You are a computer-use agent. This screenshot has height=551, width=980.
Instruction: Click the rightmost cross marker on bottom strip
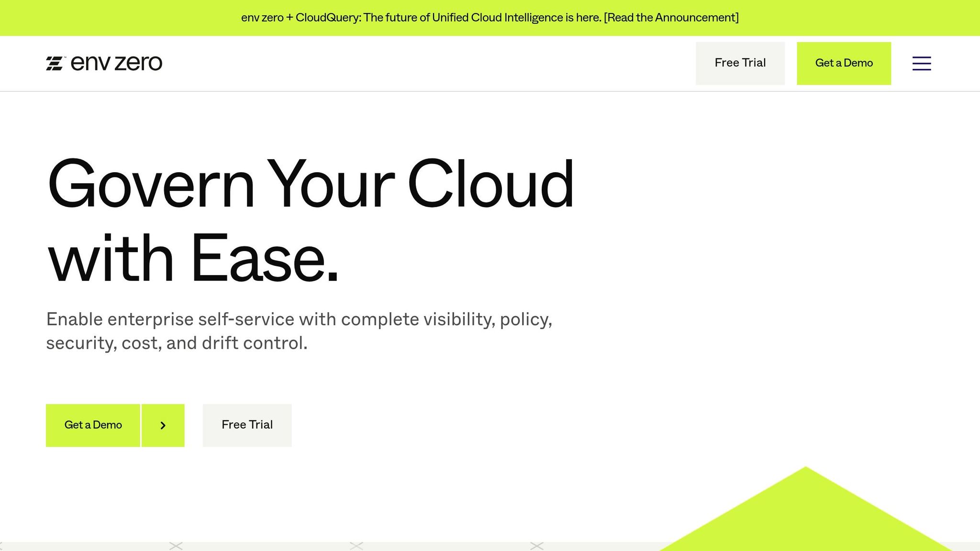pos(537,546)
